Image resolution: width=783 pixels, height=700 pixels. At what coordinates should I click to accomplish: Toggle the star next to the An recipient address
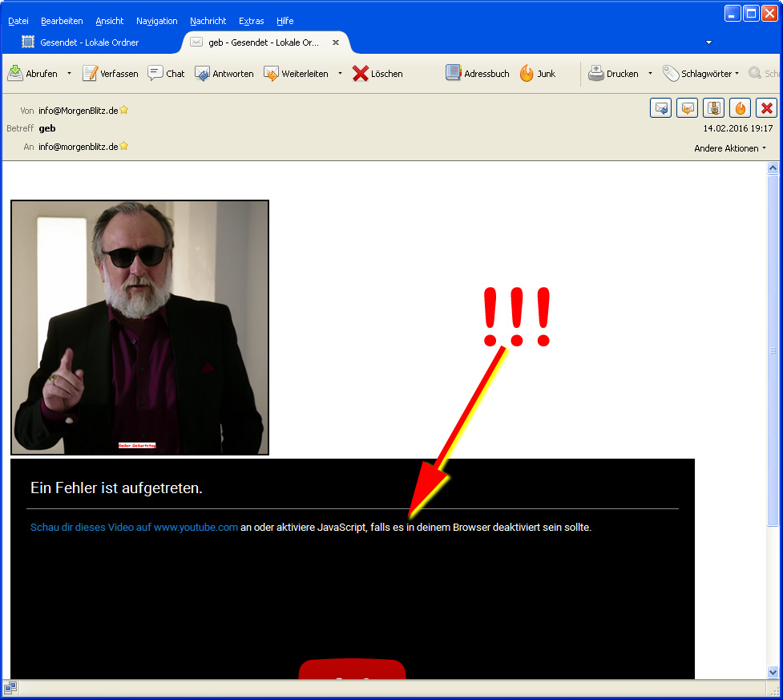124,147
